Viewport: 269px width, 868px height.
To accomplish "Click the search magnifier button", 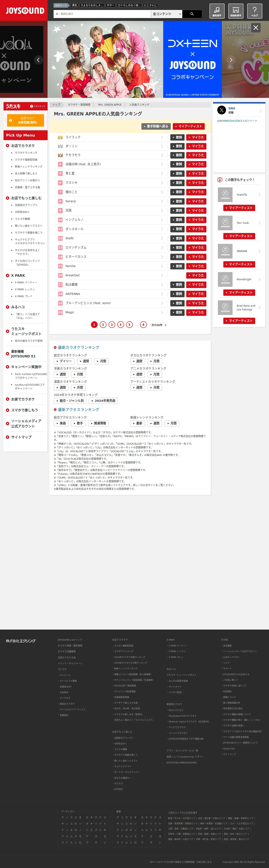I will [x=192, y=14].
